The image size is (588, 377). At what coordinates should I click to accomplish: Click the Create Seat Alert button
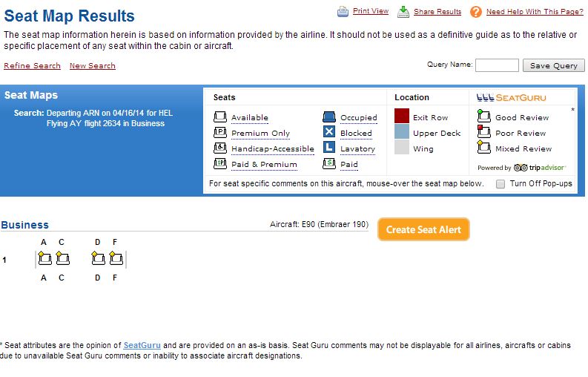pos(423,229)
